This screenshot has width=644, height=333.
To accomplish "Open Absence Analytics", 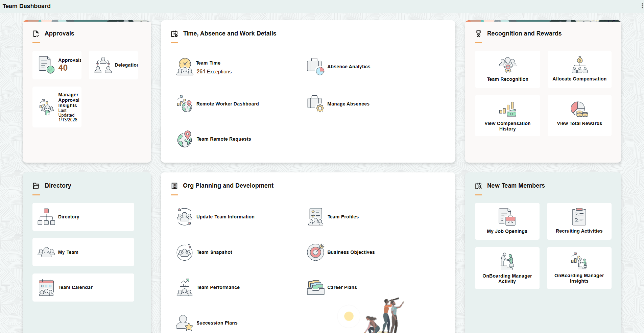I will click(x=348, y=67).
